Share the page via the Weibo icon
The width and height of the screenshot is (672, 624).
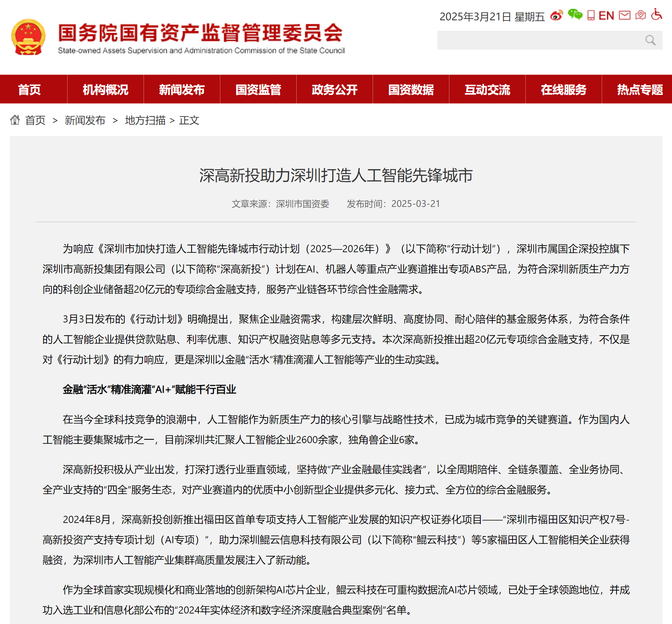(x=556, y=15)
